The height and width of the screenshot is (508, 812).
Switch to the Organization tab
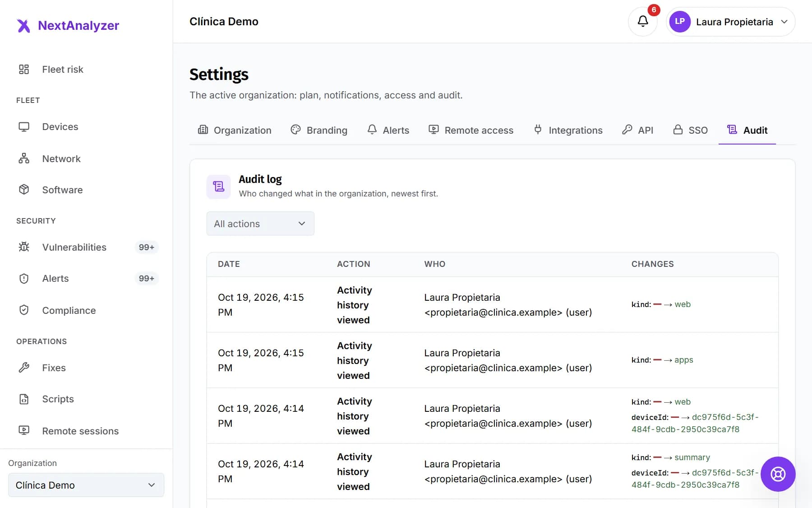(235, 130)
